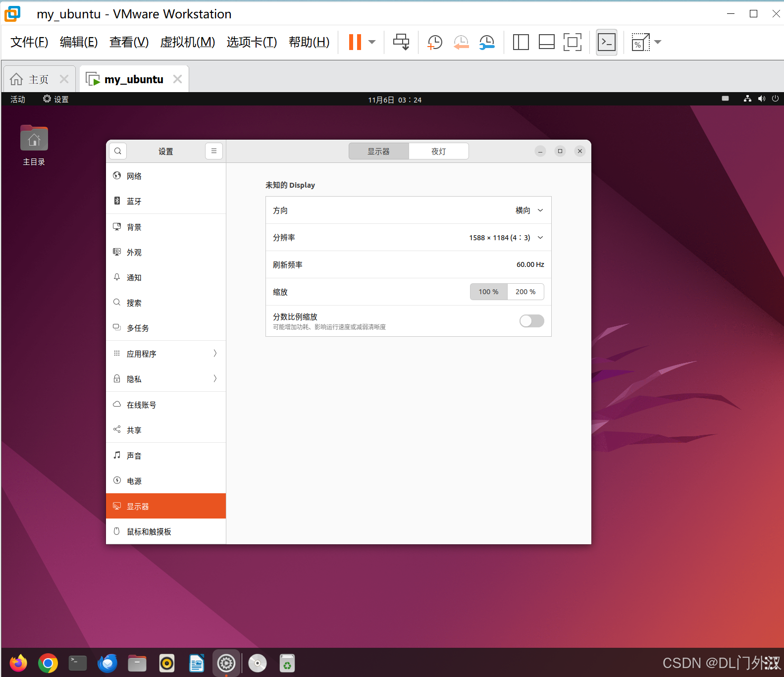This screenshot has height=677, width=784.
Task: Open the dropdown arrow next to the pause button
Action: point(372,42)
